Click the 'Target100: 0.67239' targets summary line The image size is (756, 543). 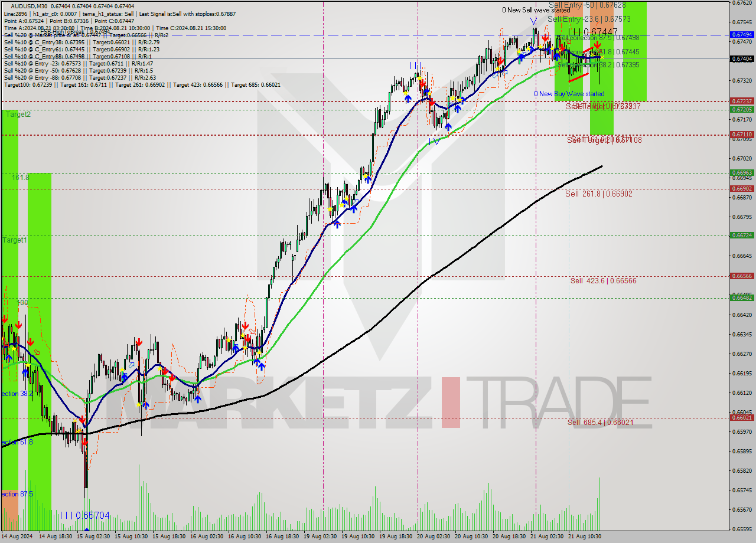[142, 84]
